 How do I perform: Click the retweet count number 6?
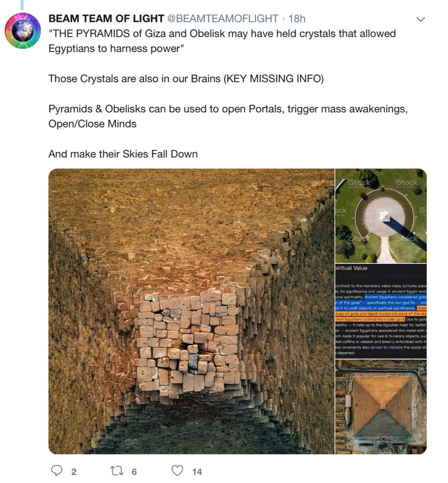[x=134, y=472]
